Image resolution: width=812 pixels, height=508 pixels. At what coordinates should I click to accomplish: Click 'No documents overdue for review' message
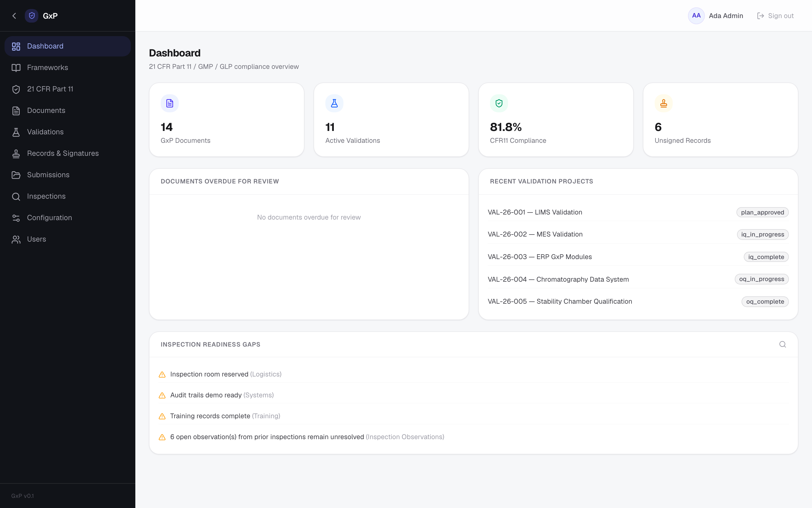309,217
